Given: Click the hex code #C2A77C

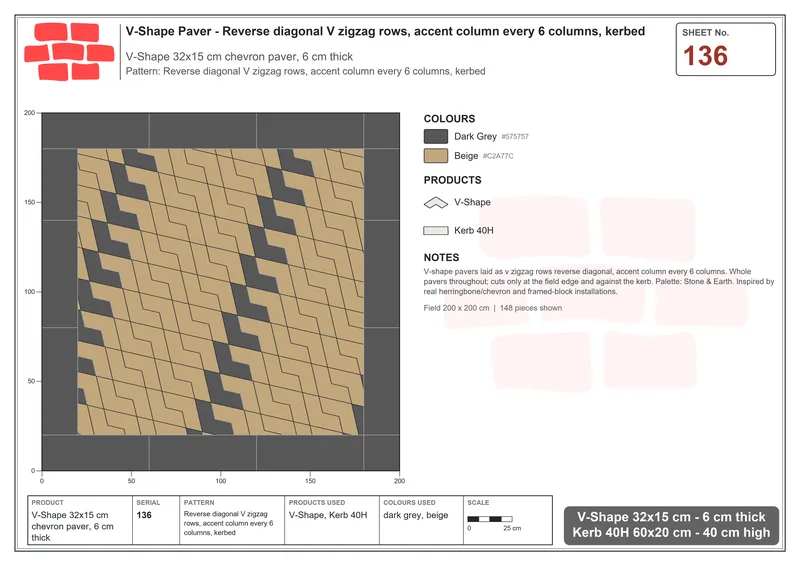Looking at the screenshot, I should click(498, 156).
